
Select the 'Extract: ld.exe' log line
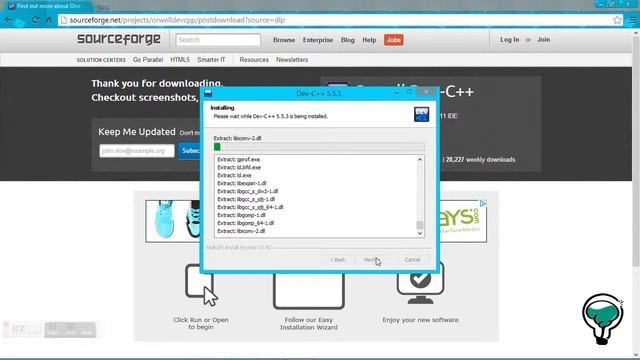click(x=234, y=176)
